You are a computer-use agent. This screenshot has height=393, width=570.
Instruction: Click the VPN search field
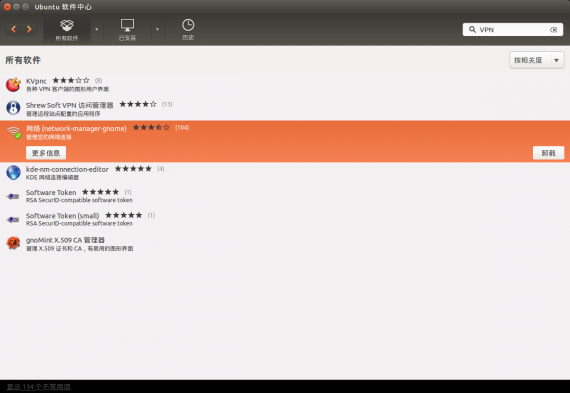[x=513, y=30]
